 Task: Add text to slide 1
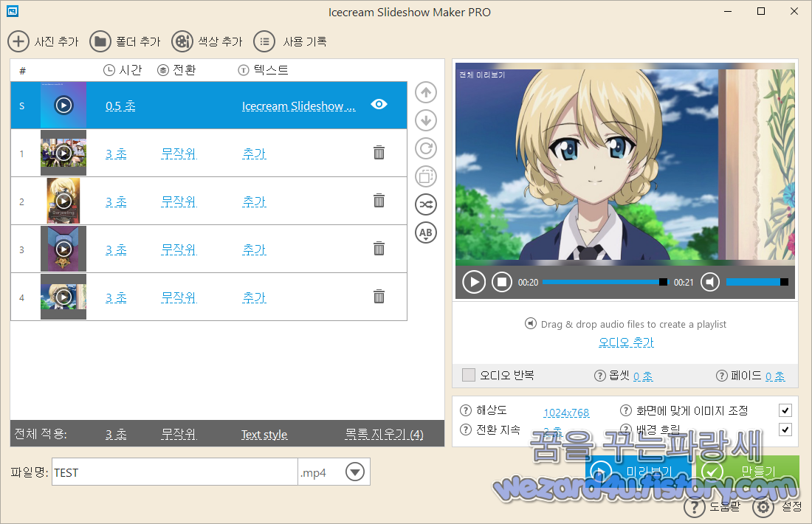click(254, 154)
